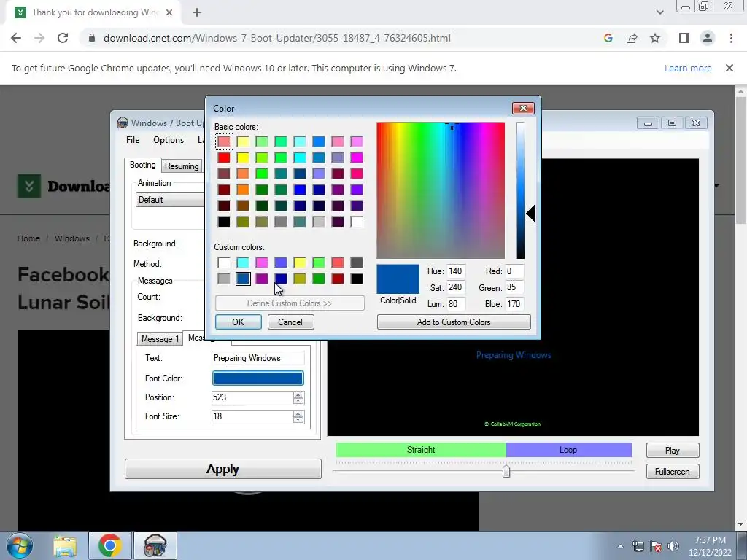
Task: Click the Font Color swatch
Action: click(x=258, y=378)
